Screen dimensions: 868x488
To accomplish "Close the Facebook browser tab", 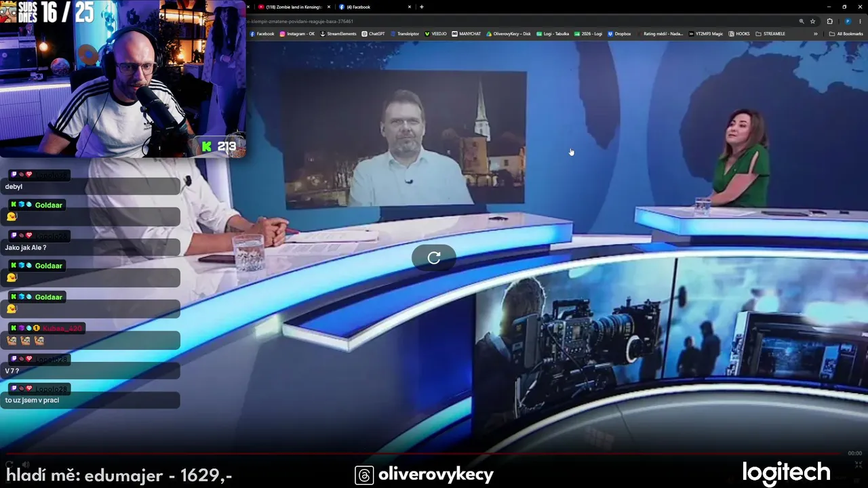I will tap(409, 7).
